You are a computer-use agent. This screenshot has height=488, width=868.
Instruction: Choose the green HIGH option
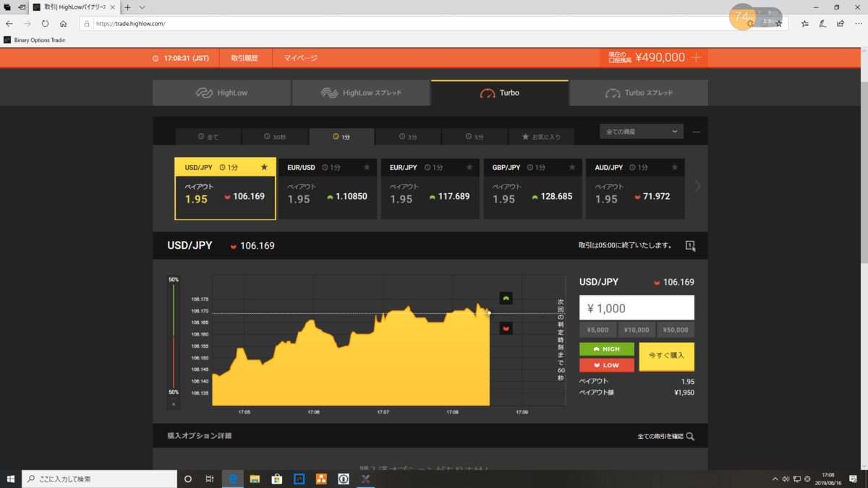point(607,349)
